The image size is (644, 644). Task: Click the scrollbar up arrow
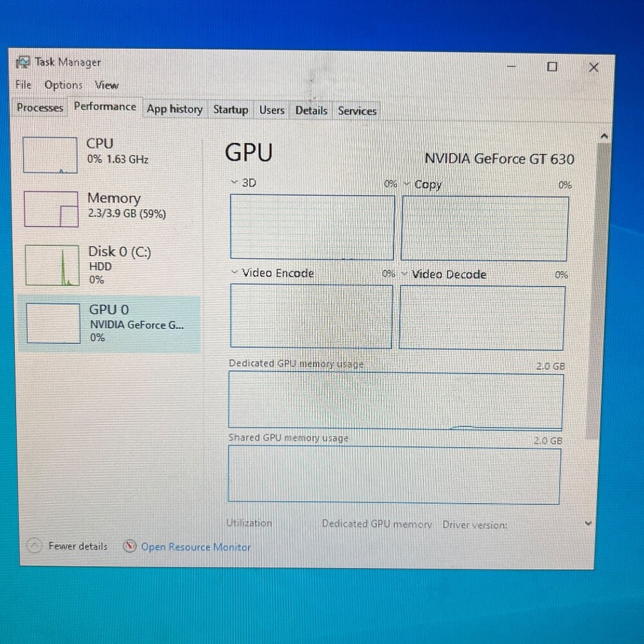coord(604,136)
